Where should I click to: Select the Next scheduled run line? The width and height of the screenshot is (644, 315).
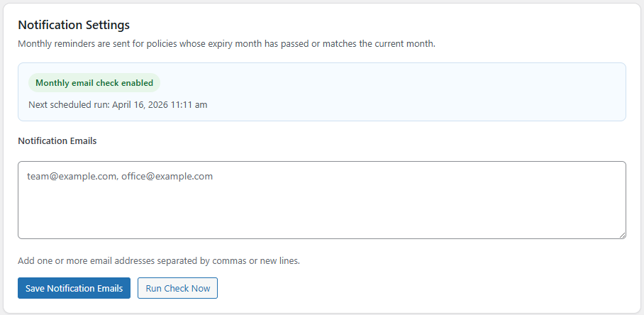pyautogui.click(x=118, y=105)
